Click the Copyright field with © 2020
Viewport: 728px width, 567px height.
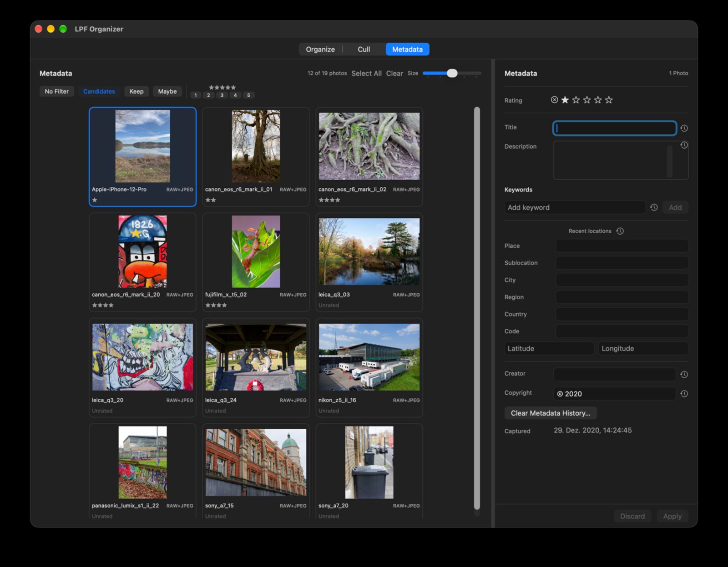click(615, 394)
